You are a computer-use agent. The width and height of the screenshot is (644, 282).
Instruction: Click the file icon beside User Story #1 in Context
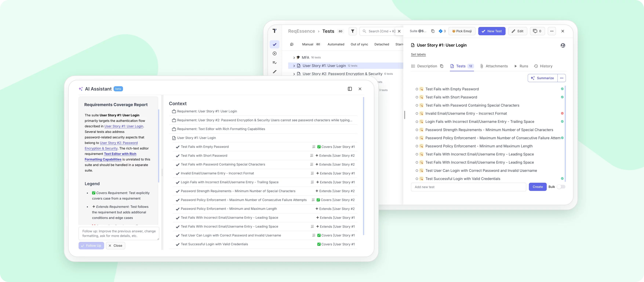[174, 138]
